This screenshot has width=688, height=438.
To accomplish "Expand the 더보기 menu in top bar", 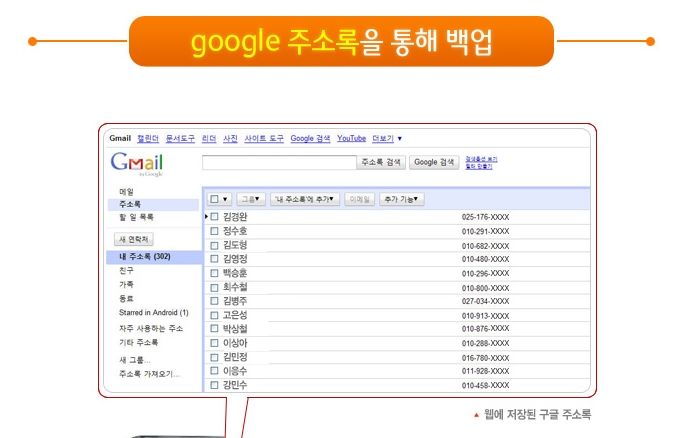I will [x=387, y=138].
